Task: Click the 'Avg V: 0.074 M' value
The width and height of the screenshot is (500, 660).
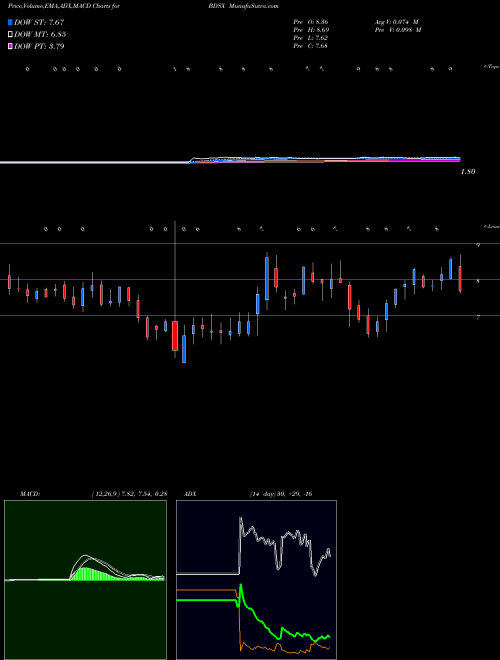Action: coord(396,21)
